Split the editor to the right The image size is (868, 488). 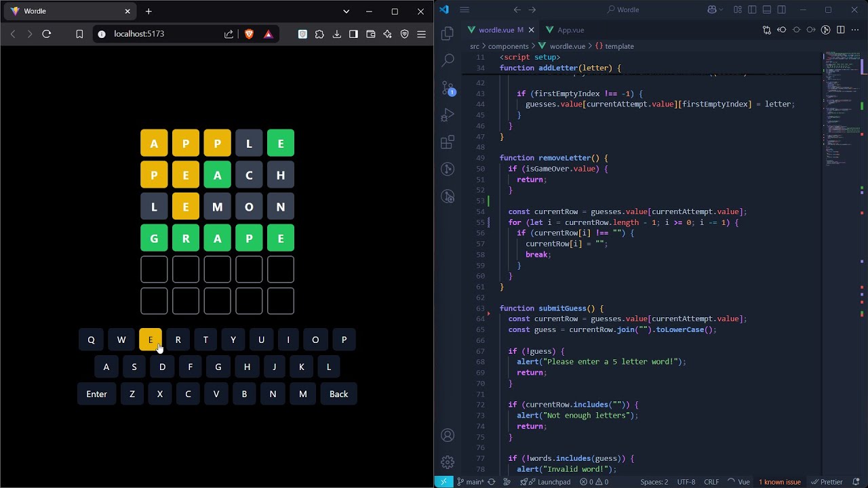(841, 30)
